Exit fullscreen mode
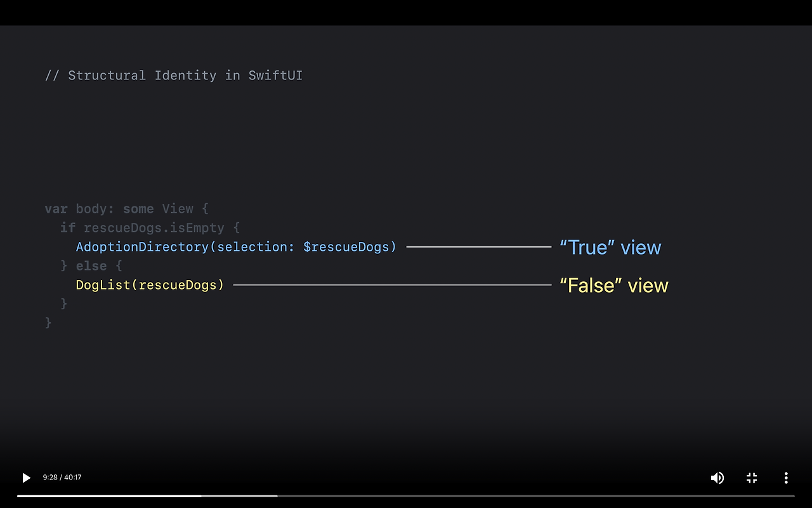This screenshot has height=508, width=812. point(752,478)
